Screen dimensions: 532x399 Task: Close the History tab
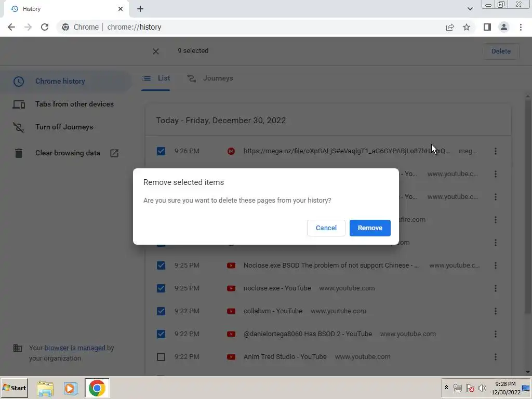tap(121, 9)
